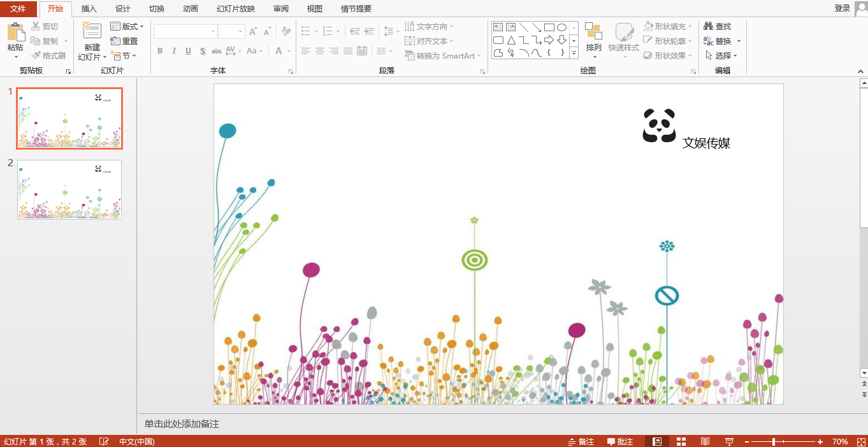Screen dimensions: 868x447
Task: Click the Arrange (排列) icon
Action: click(x=593, y=31)
